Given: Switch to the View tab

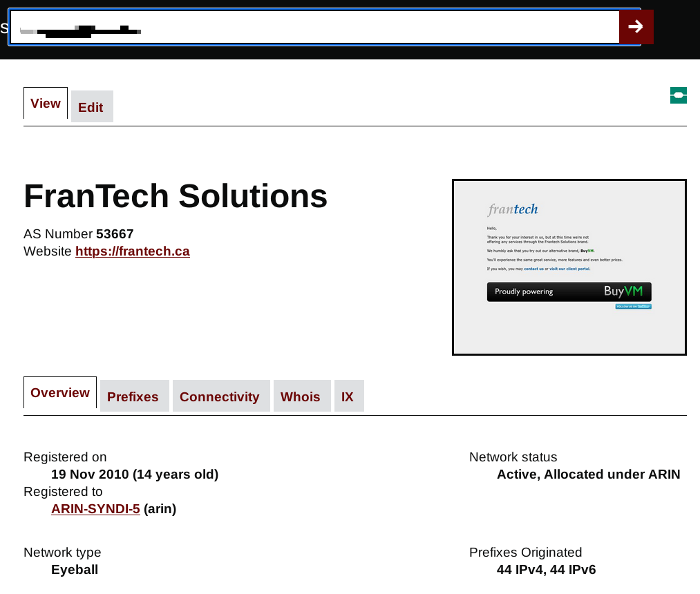Looking at the screenshot, I should coord(46,104).
